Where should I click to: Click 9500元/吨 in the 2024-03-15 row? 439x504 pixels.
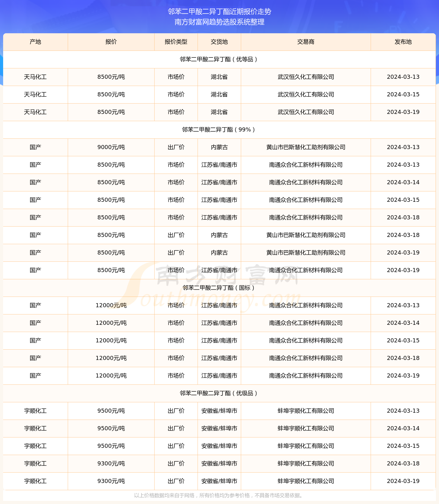[111, 446]
